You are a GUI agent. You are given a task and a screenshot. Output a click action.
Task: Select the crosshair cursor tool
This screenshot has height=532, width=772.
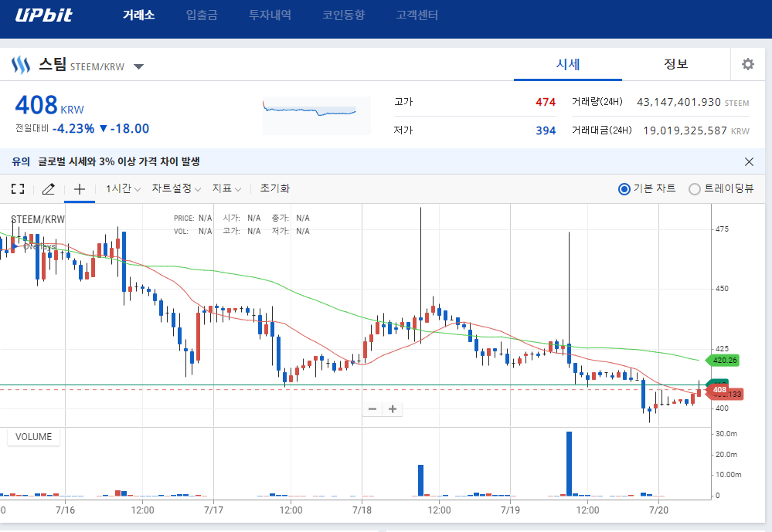point(79,188)
